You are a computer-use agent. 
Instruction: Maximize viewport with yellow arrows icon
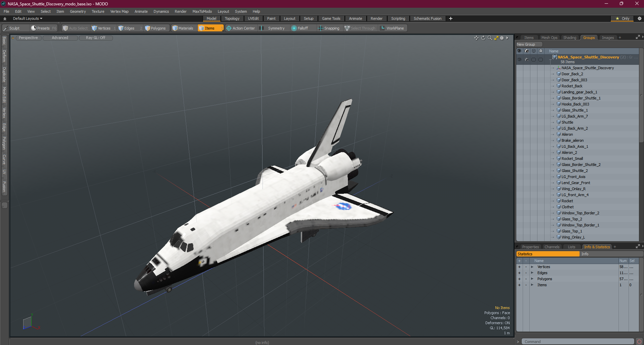[x=496, y=38]
